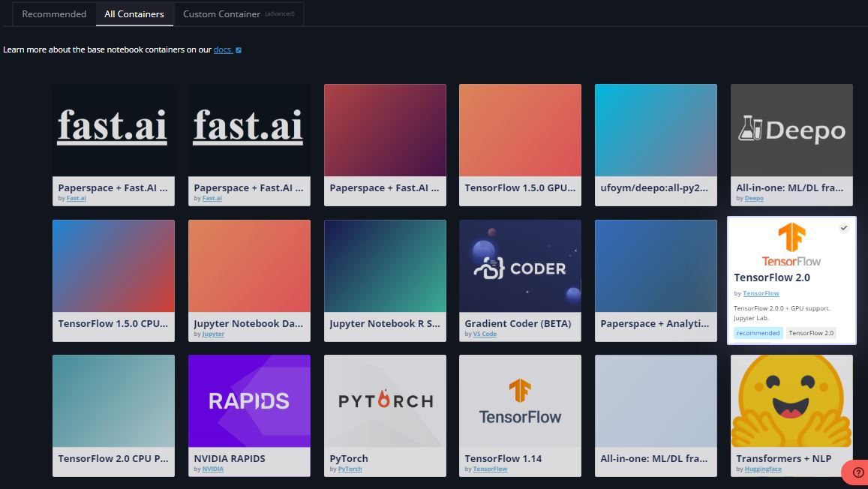
Task: Open the red help question-mark button
Action: pos(857,472)
